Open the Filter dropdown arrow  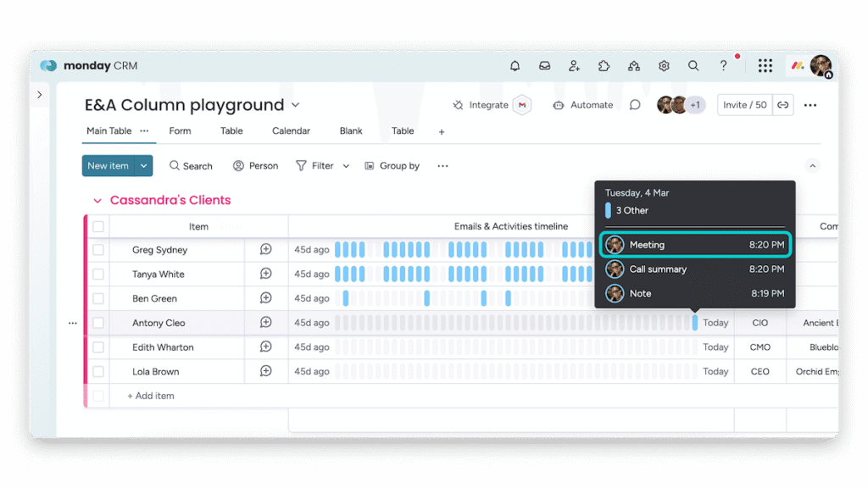[346, 166]
